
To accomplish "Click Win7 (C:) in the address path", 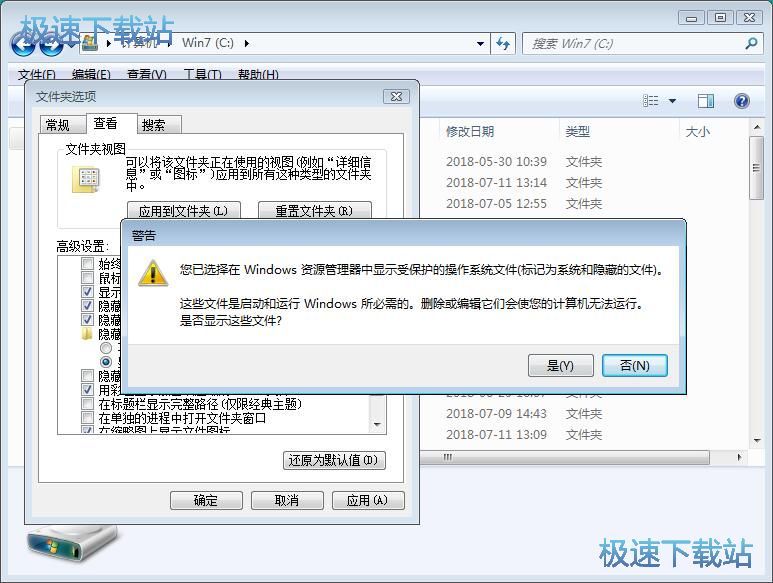I will point(208,43).
